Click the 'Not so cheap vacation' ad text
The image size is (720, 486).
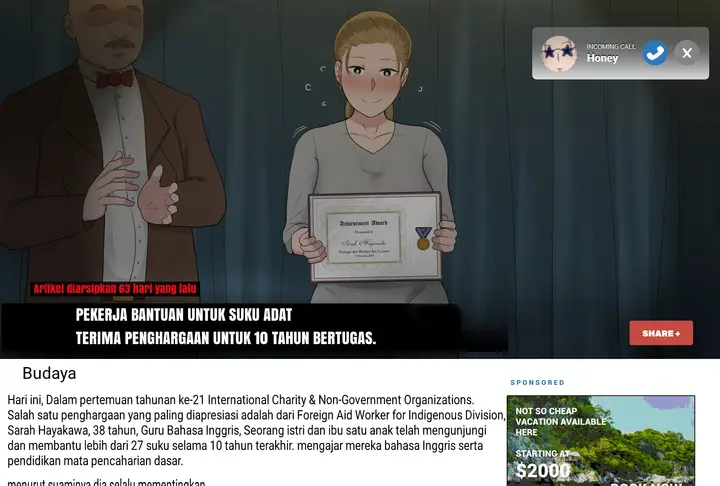tap(560, 421)
